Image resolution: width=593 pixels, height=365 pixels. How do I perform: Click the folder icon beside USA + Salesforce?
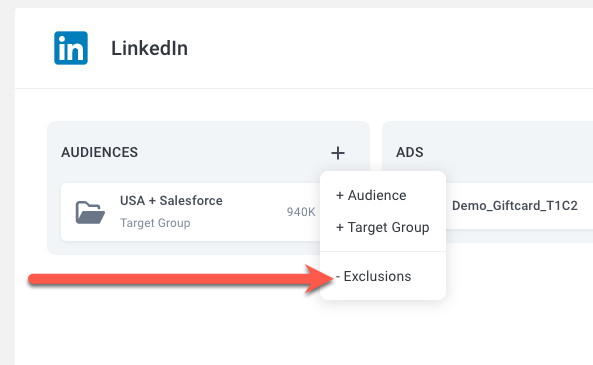(x=90, y=213)
